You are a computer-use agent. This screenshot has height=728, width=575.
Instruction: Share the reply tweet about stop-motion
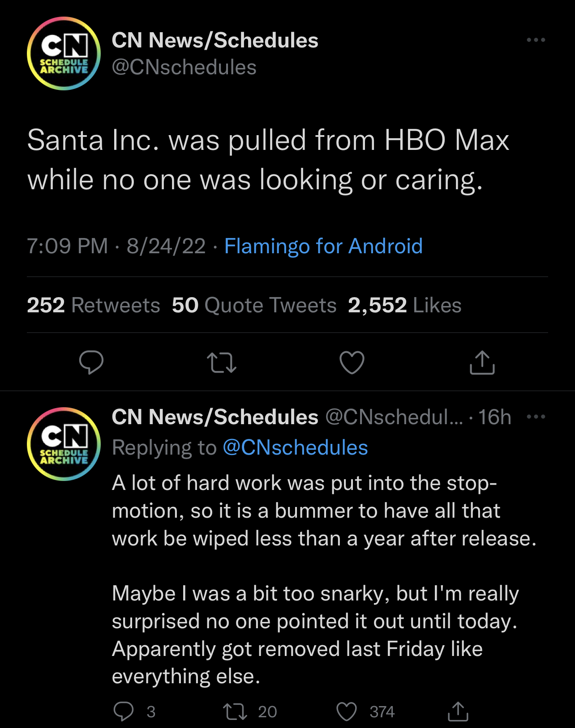[x=458, y=711]
